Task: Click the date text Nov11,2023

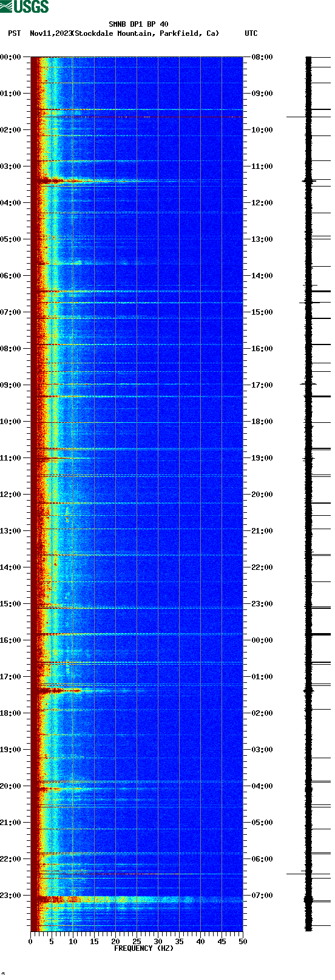Action: [x=50, y=33]
